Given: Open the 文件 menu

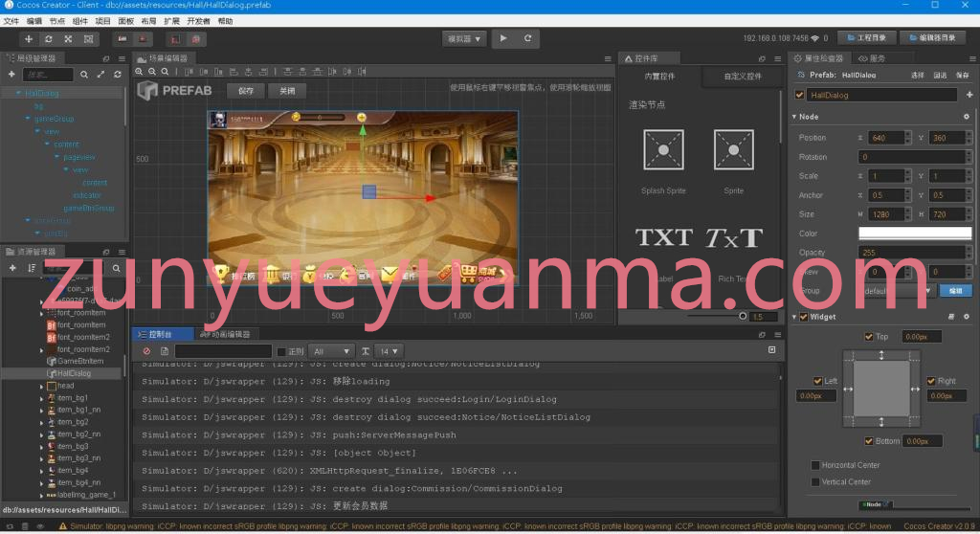Looking at the screenshot, I should click(x=11, y=21).
